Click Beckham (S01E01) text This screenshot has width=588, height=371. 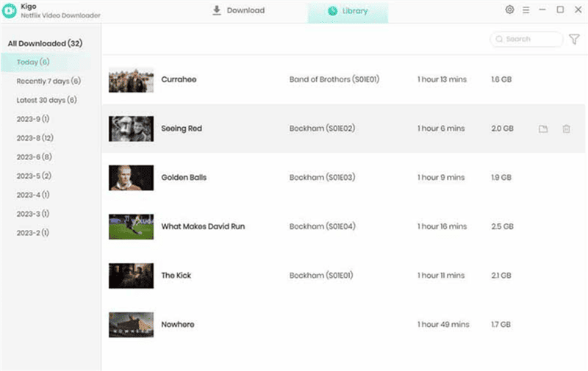pos(321,275)
